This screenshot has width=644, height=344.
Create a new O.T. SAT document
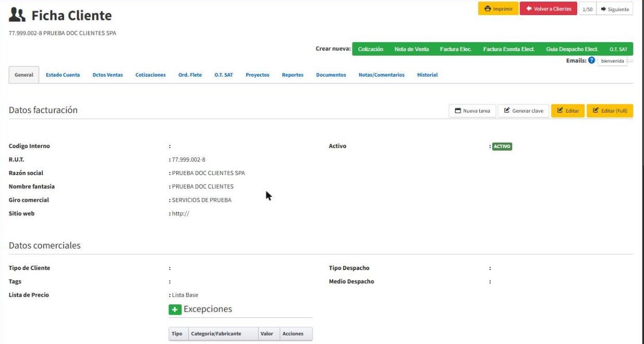pyautogui.click(x=618, y=49)
